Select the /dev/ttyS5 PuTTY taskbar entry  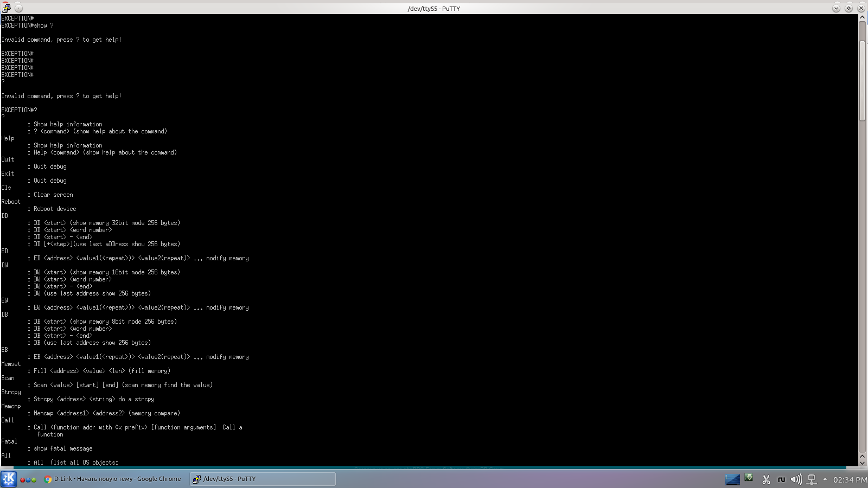pyautogui.click(x=263, y=479)
